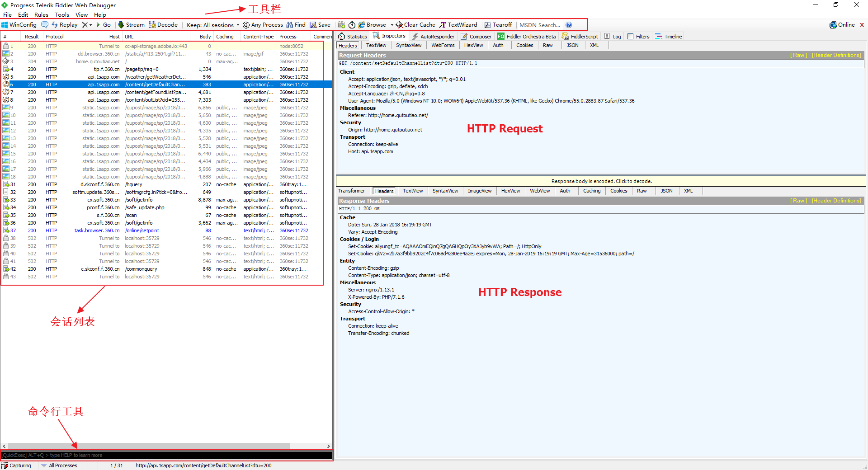Open the Browse dropdown arrow

(392, 25)
